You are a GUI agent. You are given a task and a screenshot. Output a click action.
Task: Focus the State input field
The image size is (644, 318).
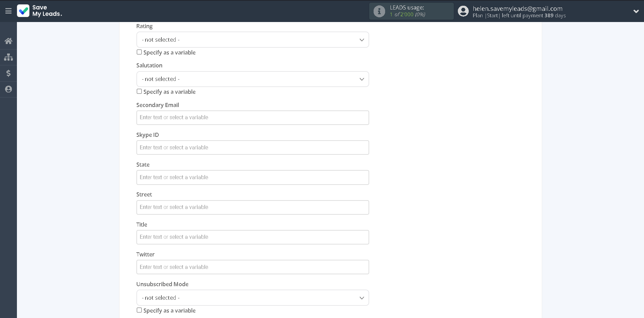pyautogui.click(x=252, y=177)
